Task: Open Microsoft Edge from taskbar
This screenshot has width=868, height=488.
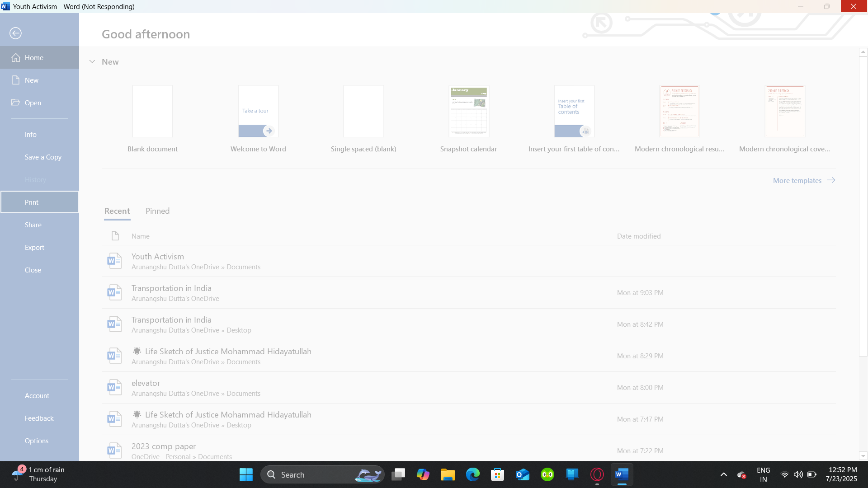Action: tap(472, 474)
